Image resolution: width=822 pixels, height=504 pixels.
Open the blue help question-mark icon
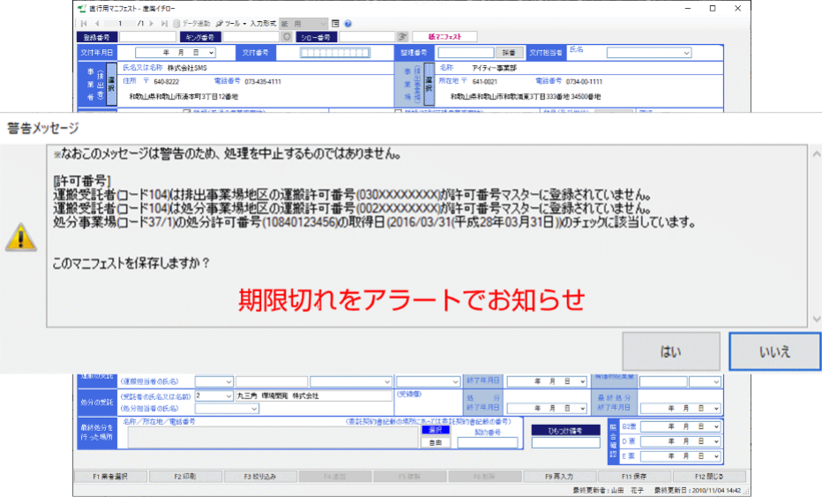tap(348, 24)
